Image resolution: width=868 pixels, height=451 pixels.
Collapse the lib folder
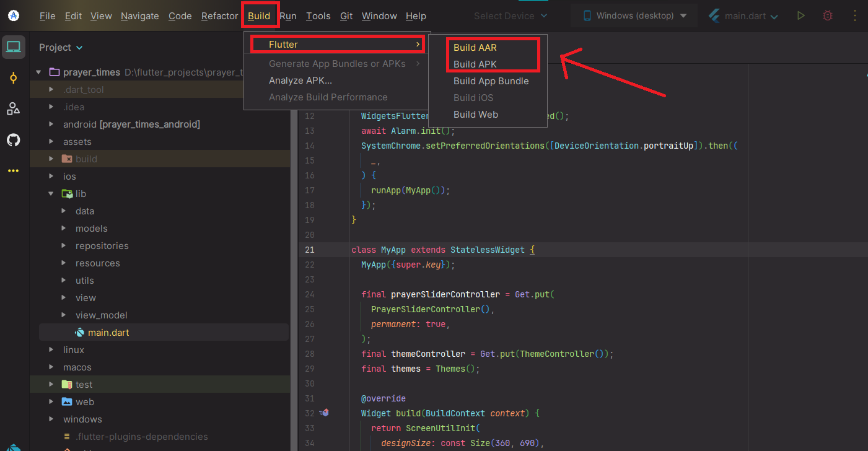[x=51, y=194]
